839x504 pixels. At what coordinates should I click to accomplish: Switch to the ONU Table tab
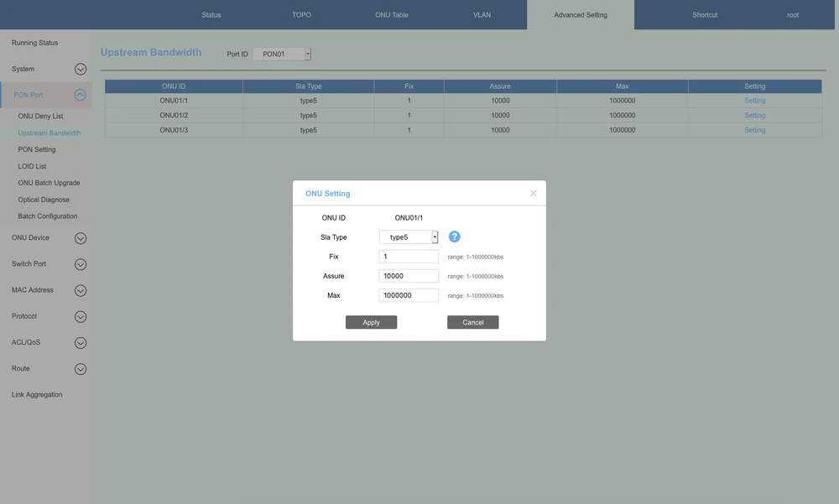[x=391, y=15]
